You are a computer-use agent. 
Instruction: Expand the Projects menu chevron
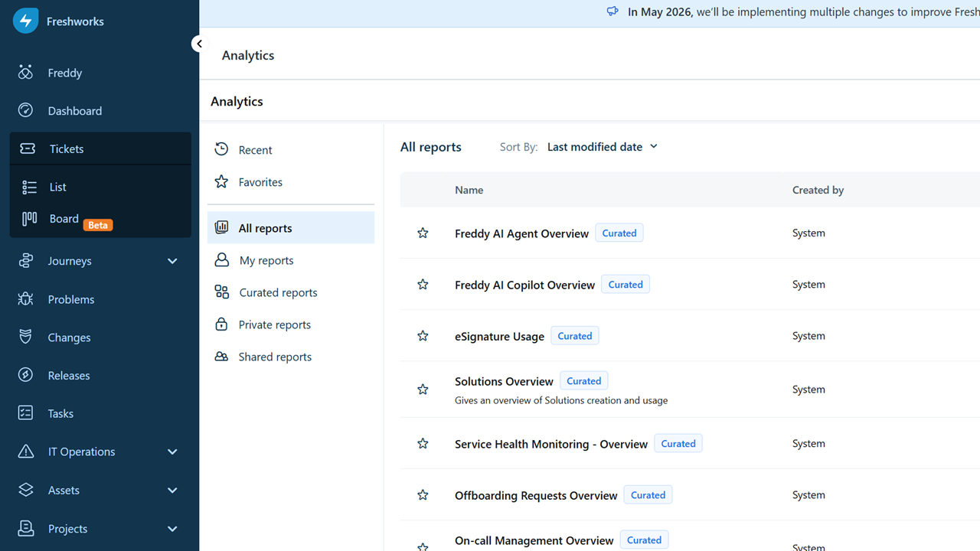[172, 529]
